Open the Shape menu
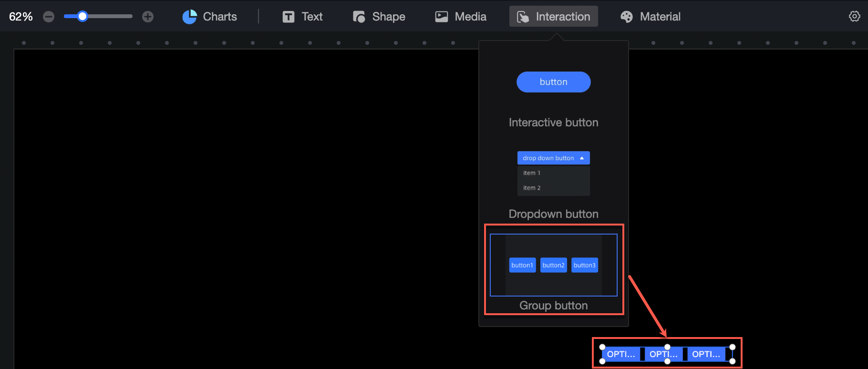This screenshot has height=369, width=868. coord(379,17)
